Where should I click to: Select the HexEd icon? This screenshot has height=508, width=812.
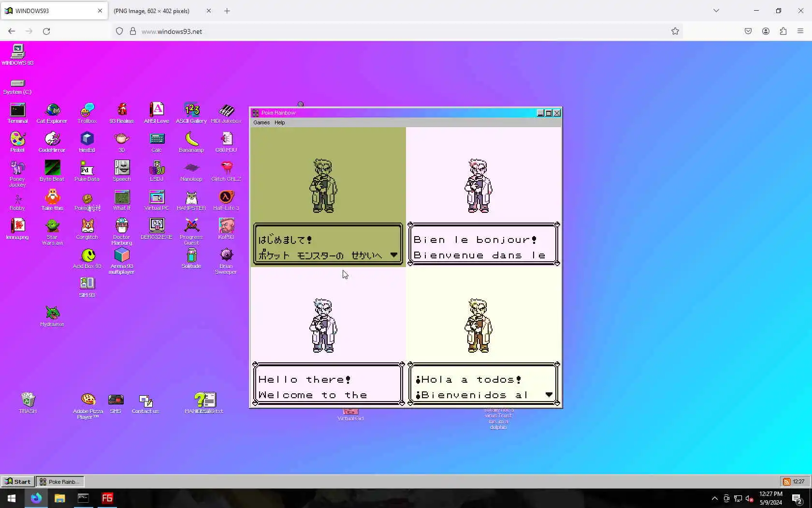[x=87, y=143]
